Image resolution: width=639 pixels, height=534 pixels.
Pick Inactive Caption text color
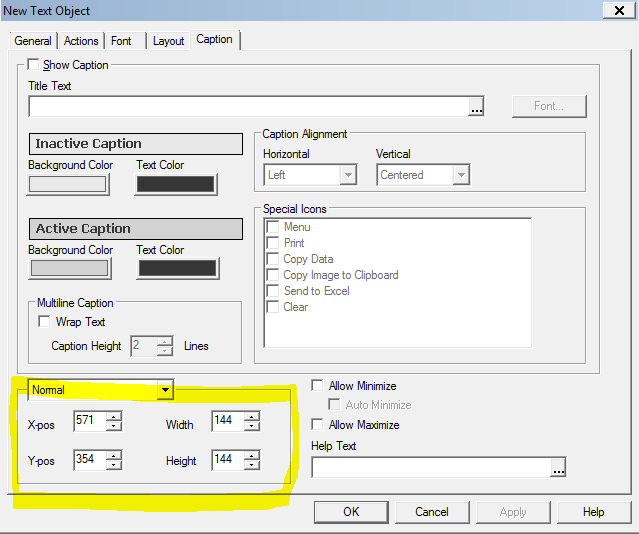point(176,185)
